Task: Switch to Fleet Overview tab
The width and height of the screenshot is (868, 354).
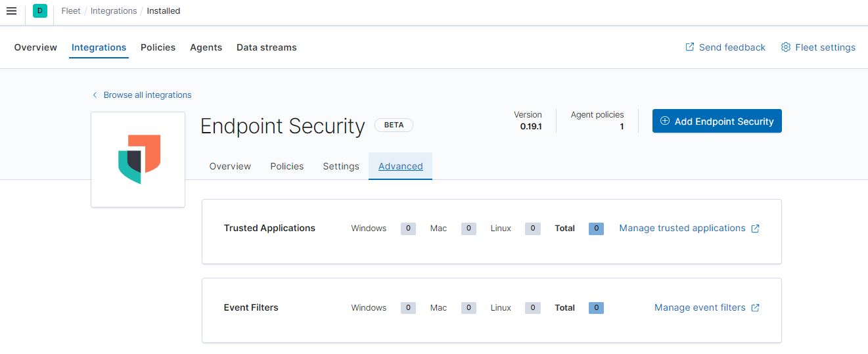Action: pos(35,47)
